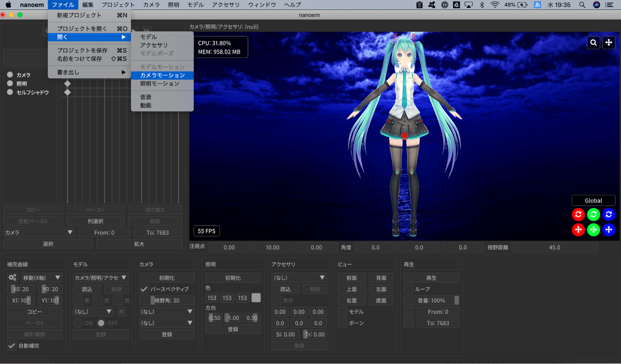Select the 照明 track radio button
This screenshot has height=364, width=621.
pyautogui.click(x=10, y=83)
